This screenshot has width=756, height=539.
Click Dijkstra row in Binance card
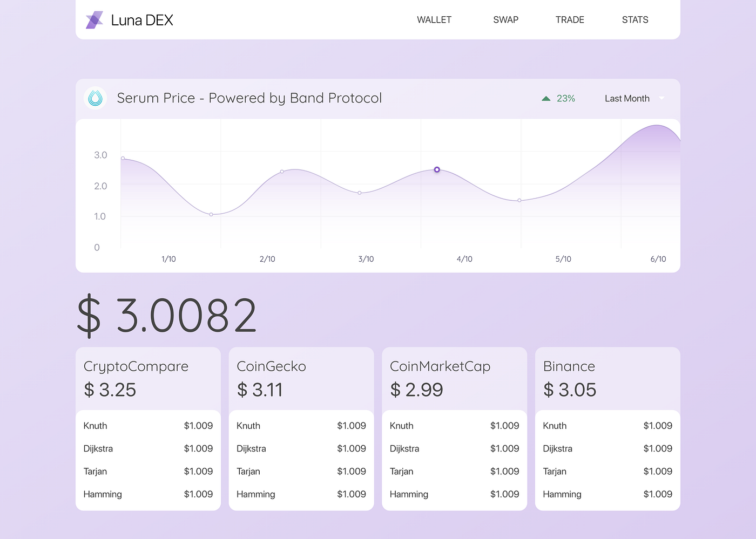607,448
